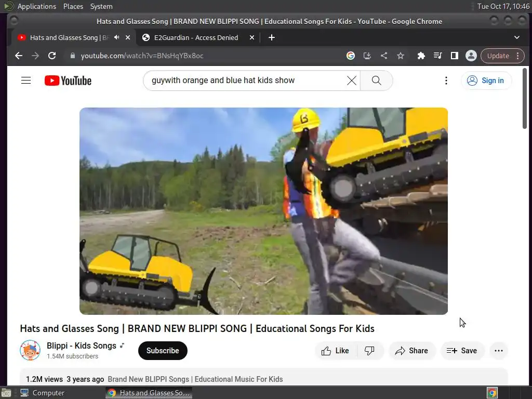Share this page via address bar icon

coord(384,56)
